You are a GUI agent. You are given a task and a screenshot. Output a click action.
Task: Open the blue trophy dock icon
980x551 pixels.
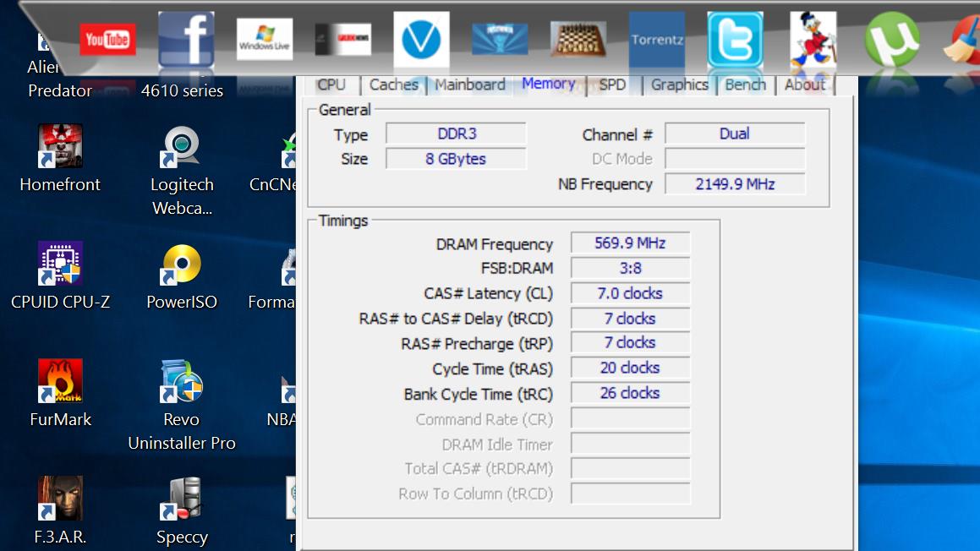pyautogui.click(x=500, y=40)
